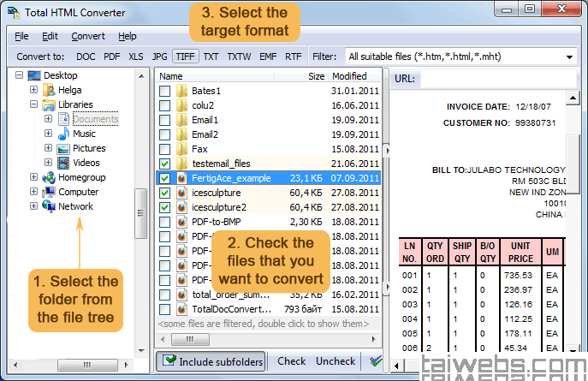Check the Bates1 folder checkbox
This screenshot has height=381, width=588.
[164, 91]
